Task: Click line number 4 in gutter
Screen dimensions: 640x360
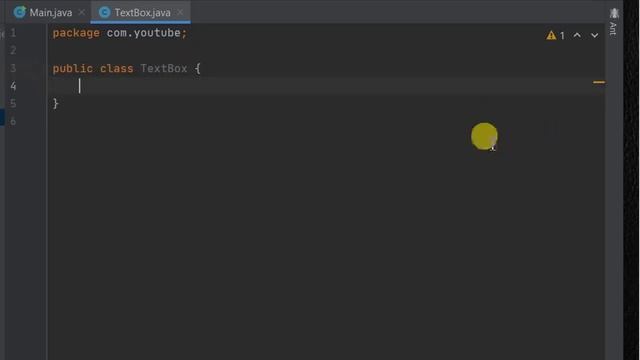Action: point(13,86)
